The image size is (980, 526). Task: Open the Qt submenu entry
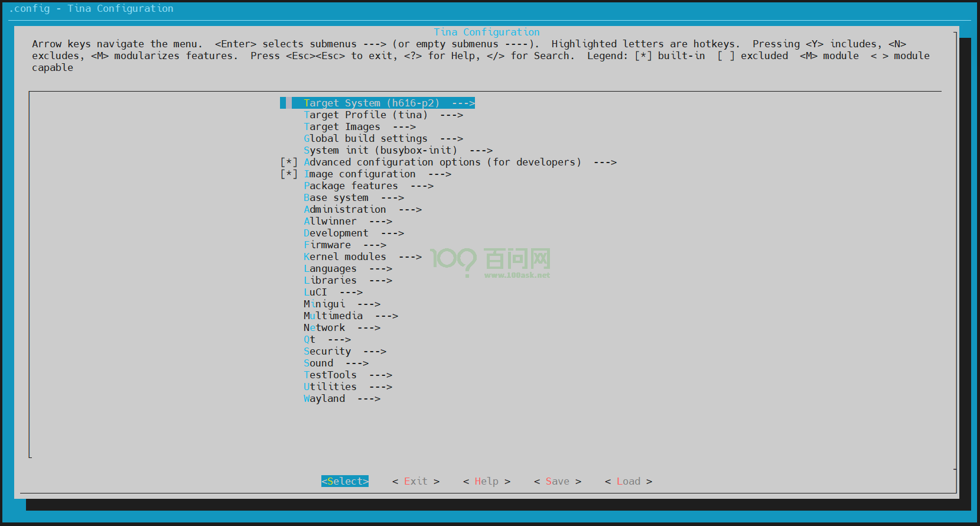click(310, 339)
